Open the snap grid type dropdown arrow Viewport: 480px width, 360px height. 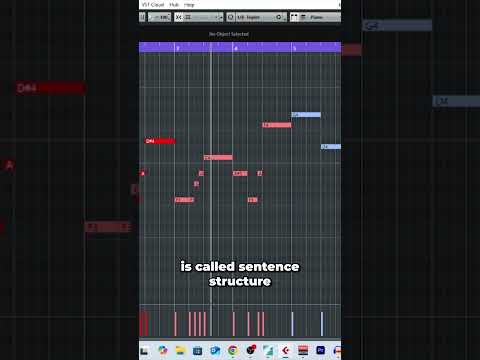(220, 17)
